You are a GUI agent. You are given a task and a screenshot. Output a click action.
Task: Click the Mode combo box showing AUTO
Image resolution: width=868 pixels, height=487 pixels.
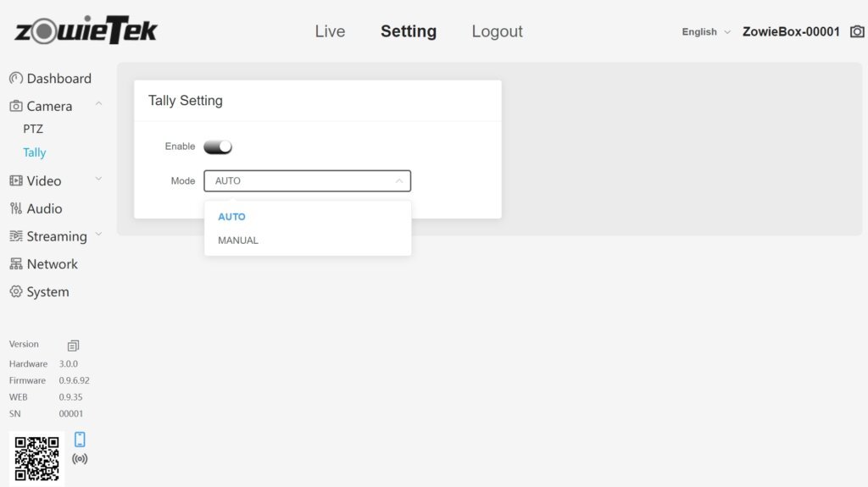pyautogui.click(x=307, y=180)
